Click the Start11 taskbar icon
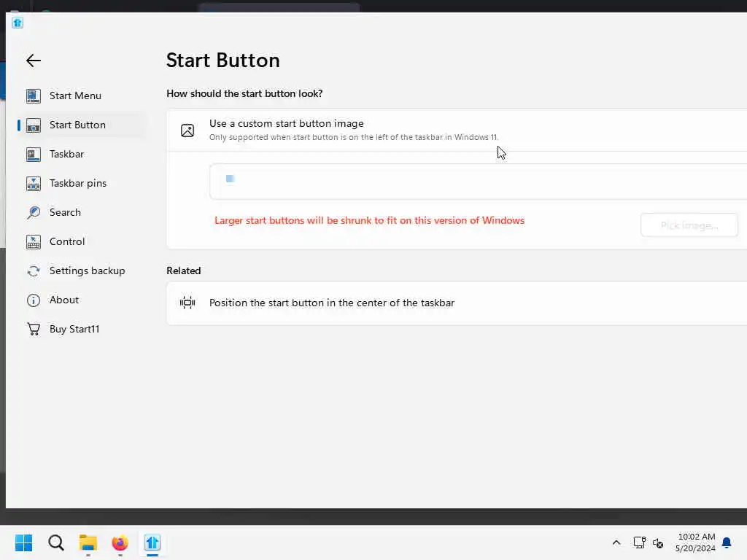 pyautogui.click(x=152, y=542)
